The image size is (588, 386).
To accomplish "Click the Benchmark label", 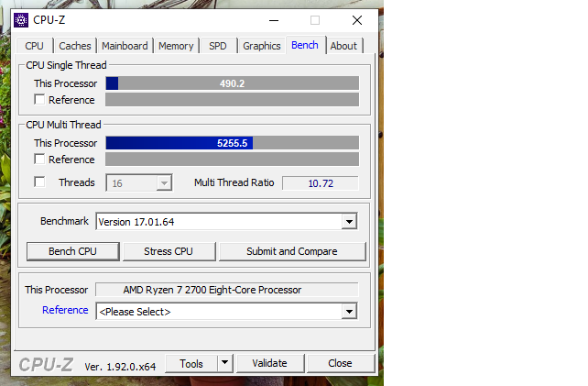I will tap(64, 221).
